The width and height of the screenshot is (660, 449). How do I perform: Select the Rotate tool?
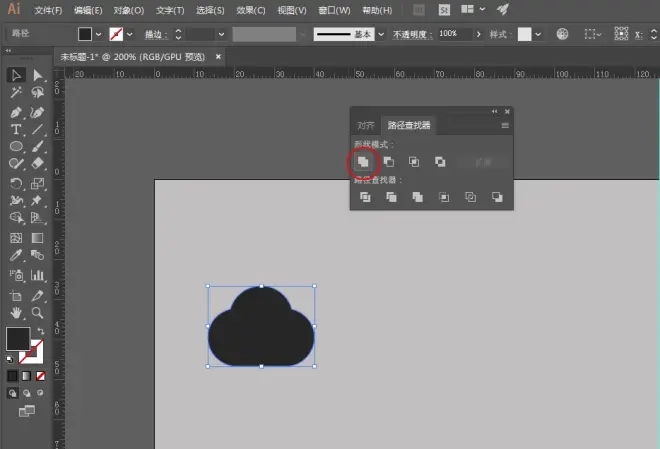[16, 183]
